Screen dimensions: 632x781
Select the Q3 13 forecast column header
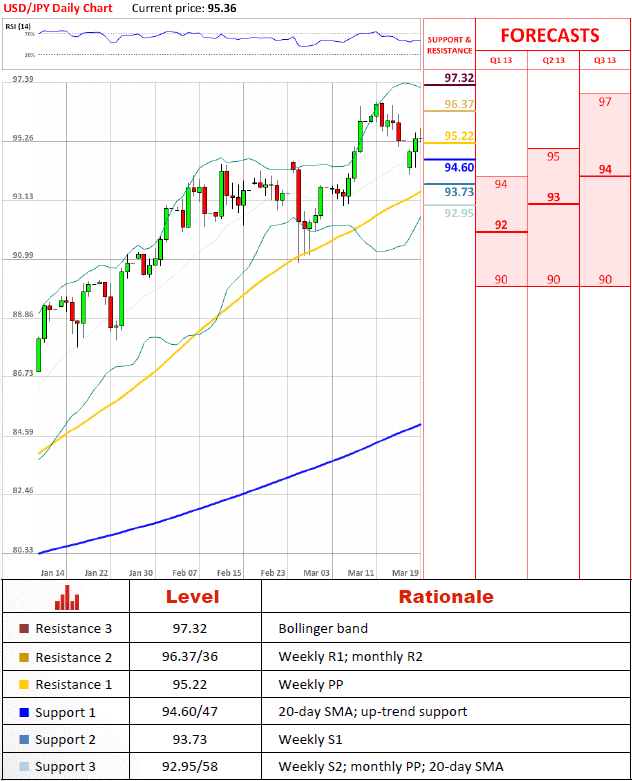605,60
